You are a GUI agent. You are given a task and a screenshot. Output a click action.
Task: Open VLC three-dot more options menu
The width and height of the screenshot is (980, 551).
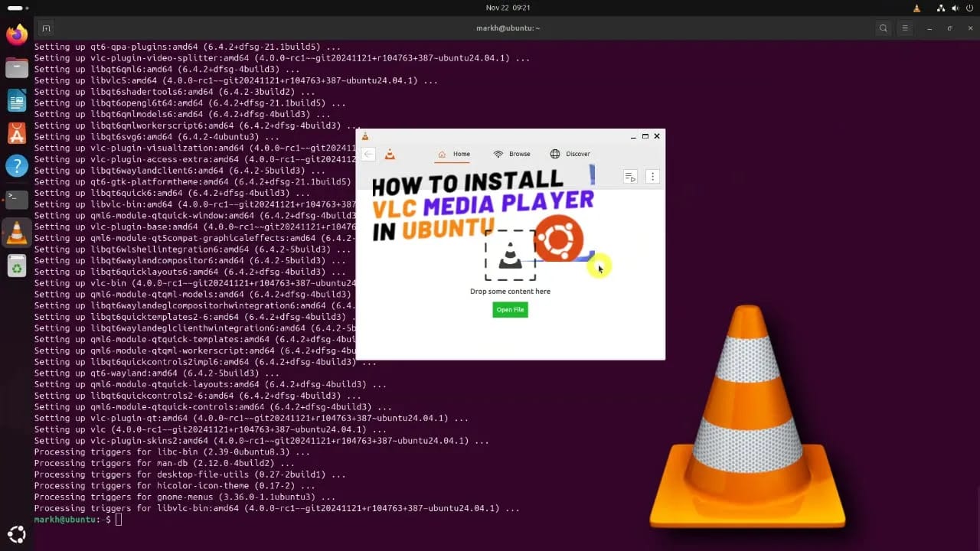coord(652,177)
